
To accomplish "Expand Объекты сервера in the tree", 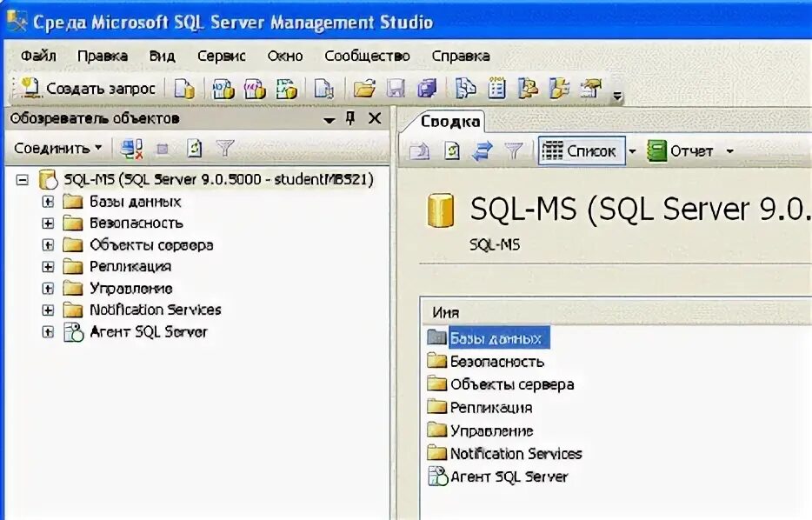I will (48, 245).
